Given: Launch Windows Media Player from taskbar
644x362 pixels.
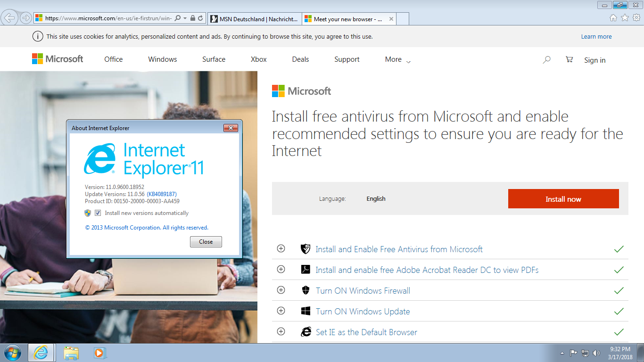Looking at the screenshot, I should point(99,353).
